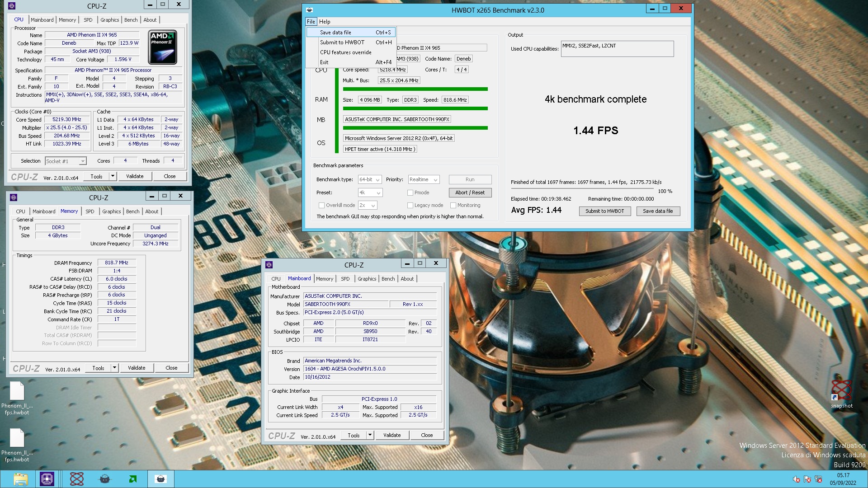Click the CPU-Z title bar icon in the CPU tab window

coord(12,6)
